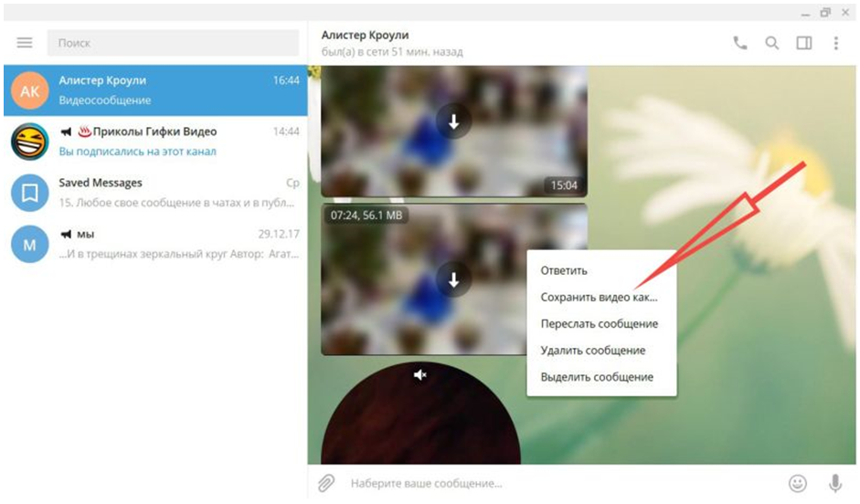Click the AK avatar of Алистер Кроули
860x504 pixels.
(x=29, y=90)
